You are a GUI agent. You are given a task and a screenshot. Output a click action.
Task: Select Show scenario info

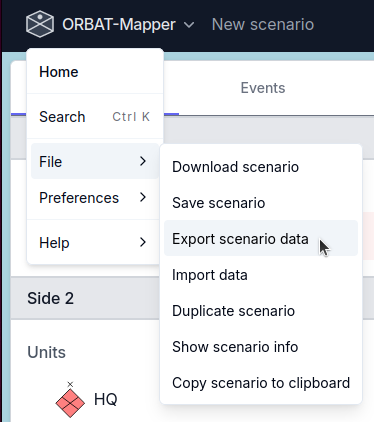pos(261,347)
